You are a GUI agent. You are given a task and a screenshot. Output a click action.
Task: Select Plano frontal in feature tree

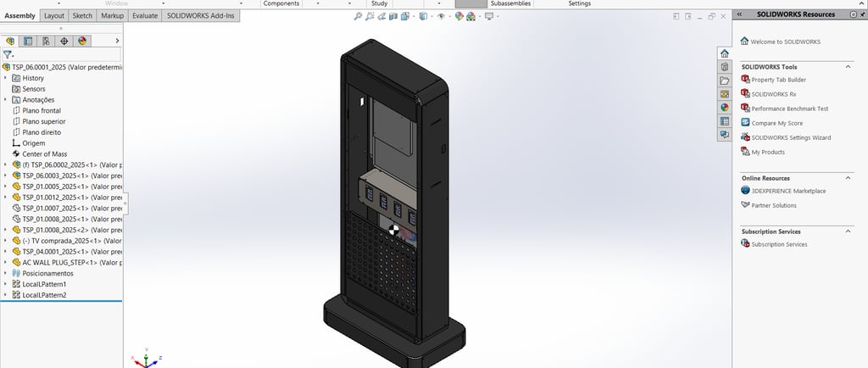coord(42,111)
